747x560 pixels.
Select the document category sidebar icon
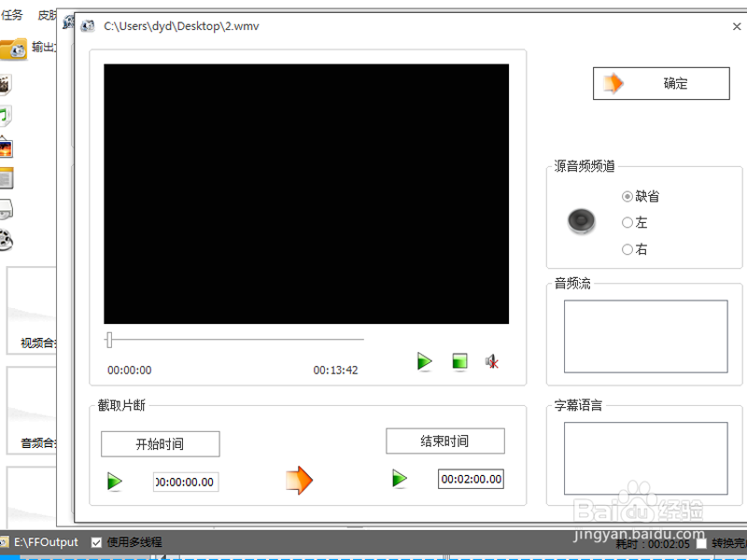[x=6, y=179]
